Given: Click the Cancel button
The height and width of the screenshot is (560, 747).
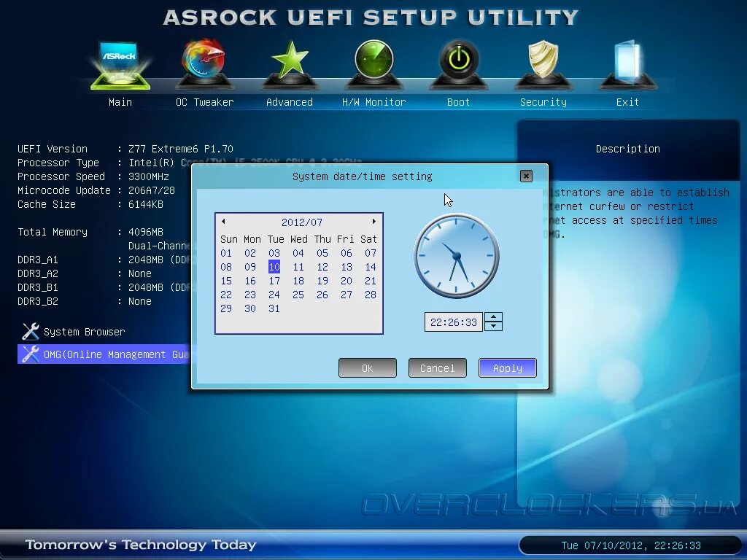Looking at the screenshot, I should 438,368.
